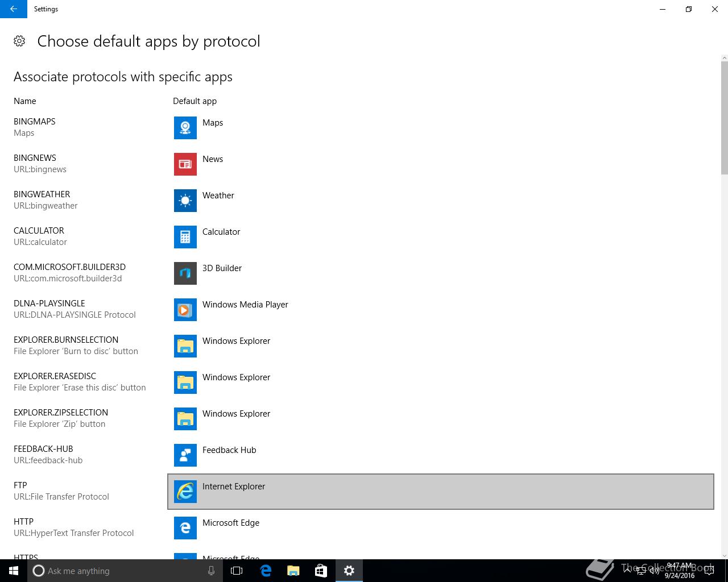Select Windows Explorer label for Zip button
The height and width of the screenshot is (582, 728).
pyautogui.click(x=236, y=414)
